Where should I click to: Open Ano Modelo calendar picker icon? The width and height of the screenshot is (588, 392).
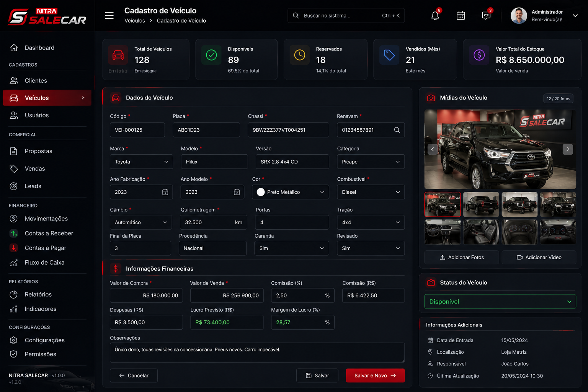pos(237,192)
